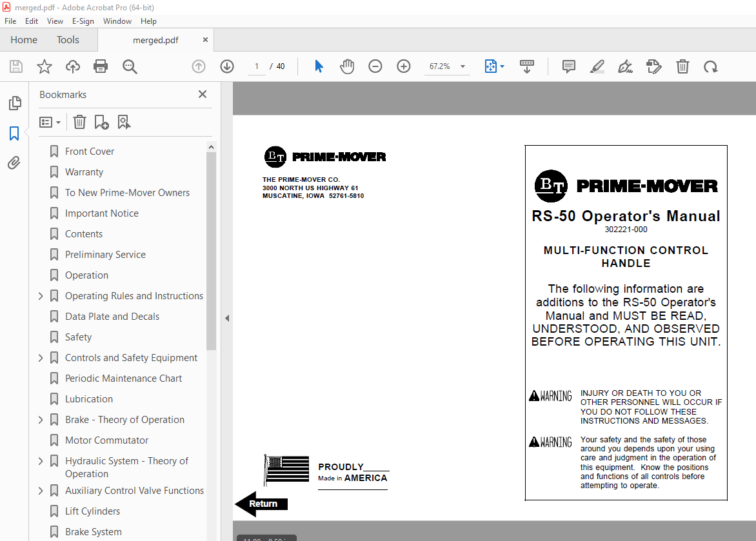Image resolution: width=756 pixels, height=541 pixels.
Task: Click the Next Page down arrow
Action: click(227, 66)
